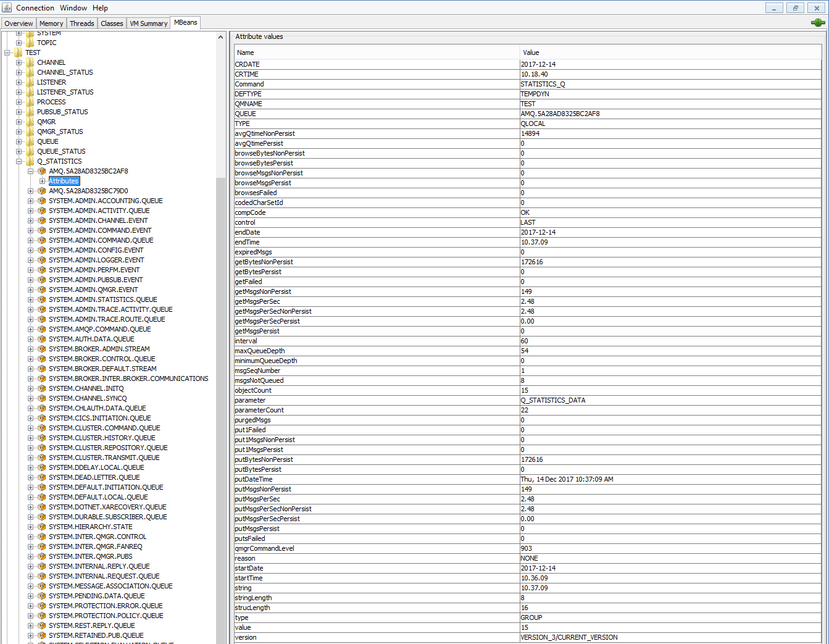Click the Q_STATISTICS folder icon

tap(30, 161)
